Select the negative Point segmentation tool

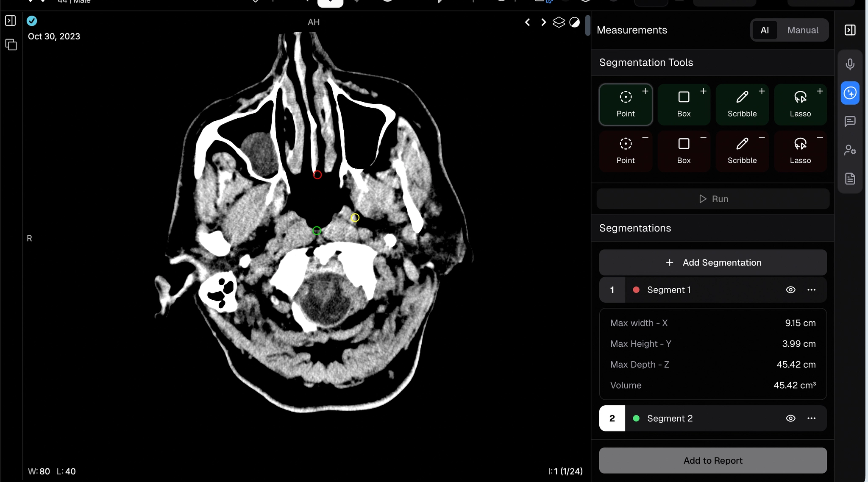point(626,151)
